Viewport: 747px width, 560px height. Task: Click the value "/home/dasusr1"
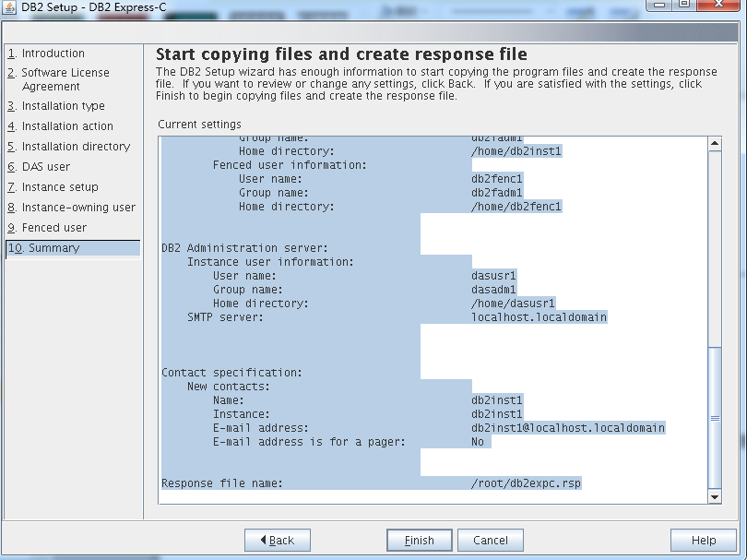[513, 304]
